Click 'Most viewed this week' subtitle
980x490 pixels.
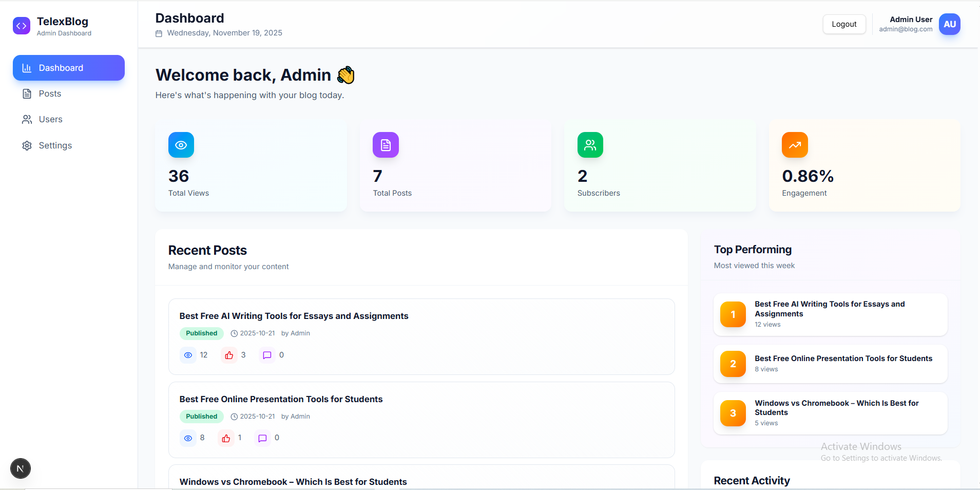[x=754, y=266]
